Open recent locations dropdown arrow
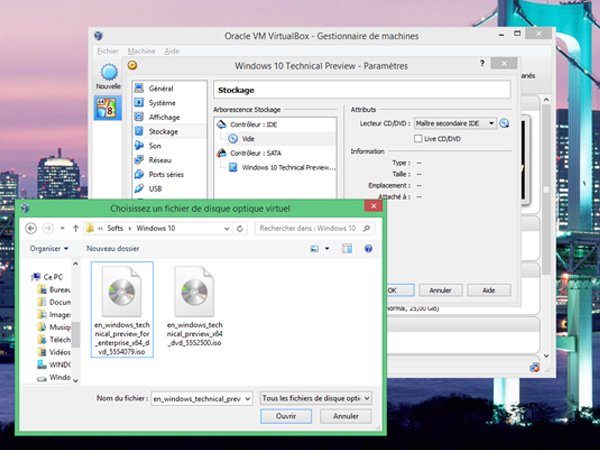This screenshot has width=600, height=450. [x=62, y=228]
